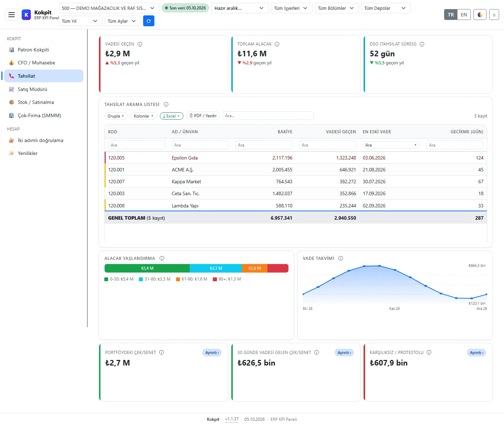Open İki adımlı doğrulama in the sidebar
The width and height of the screenshot is (504, 425).
(x=44, y=140)
